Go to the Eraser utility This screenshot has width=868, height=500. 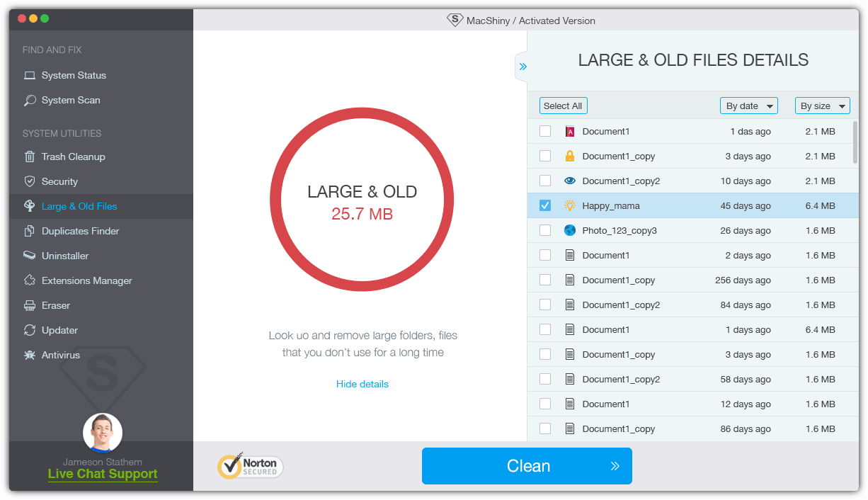pyautogui.click(x=101, y=305)
